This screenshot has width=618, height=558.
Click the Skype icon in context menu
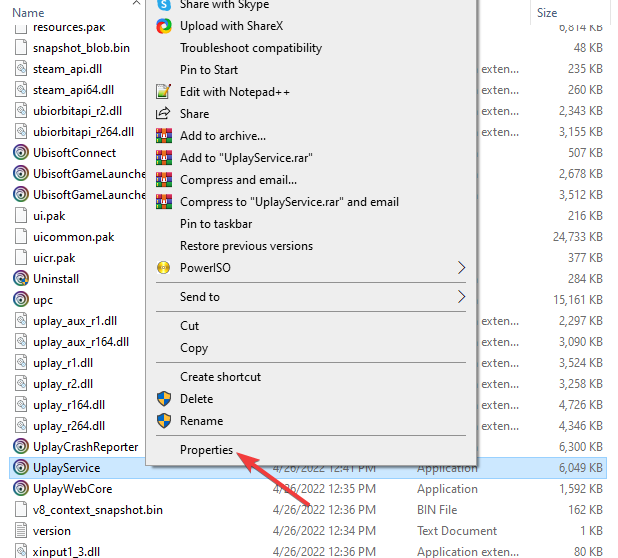[x=164, y=5]
